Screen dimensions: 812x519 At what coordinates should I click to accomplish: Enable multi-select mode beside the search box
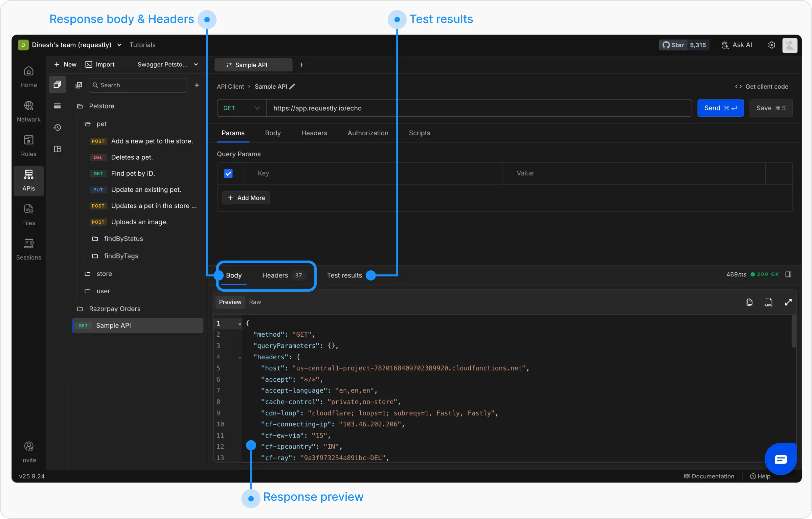pos(79,85)
